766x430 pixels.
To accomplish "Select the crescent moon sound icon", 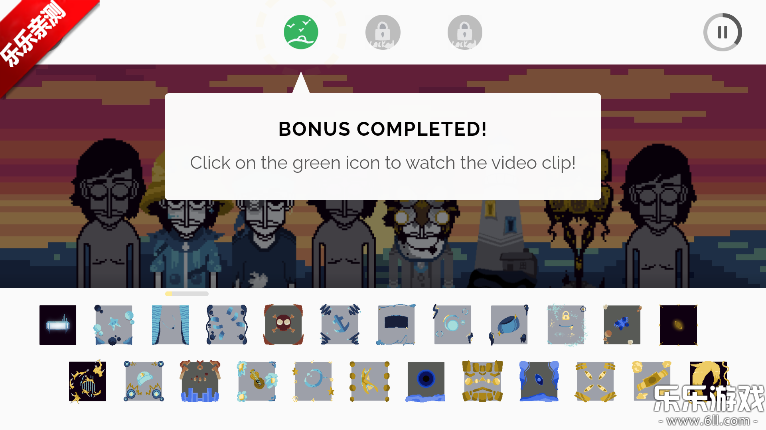I will 313,381.
